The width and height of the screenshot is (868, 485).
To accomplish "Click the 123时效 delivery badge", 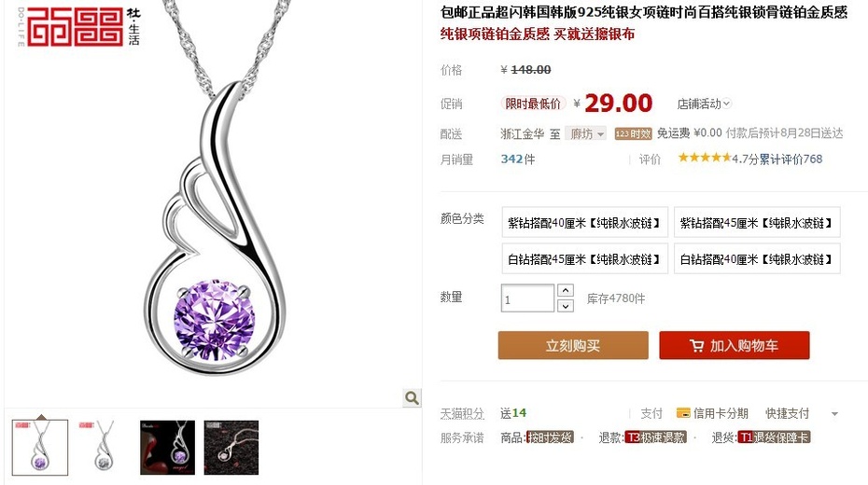I will click(634, 133).
